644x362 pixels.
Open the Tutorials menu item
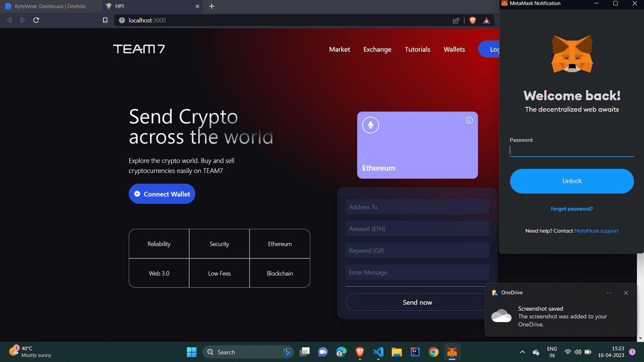417,49
